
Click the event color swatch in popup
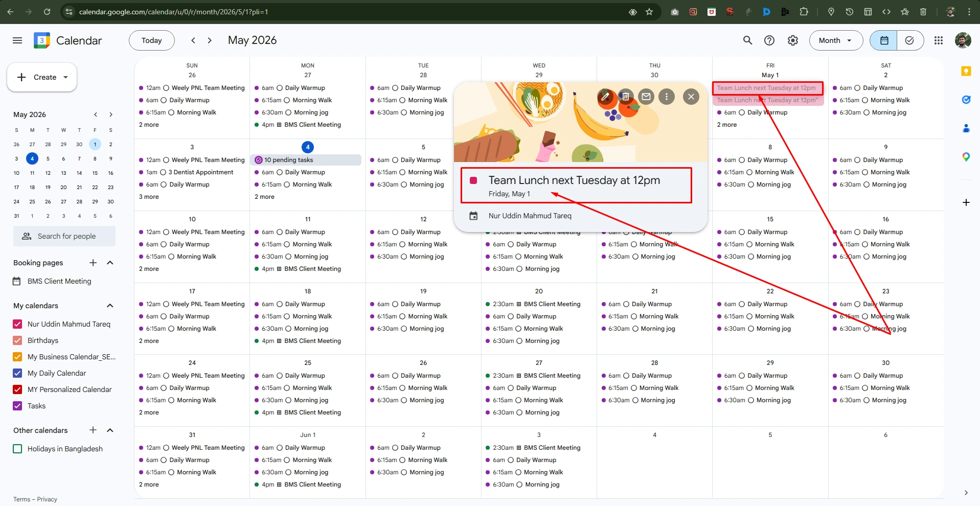(x=473, y=180)
